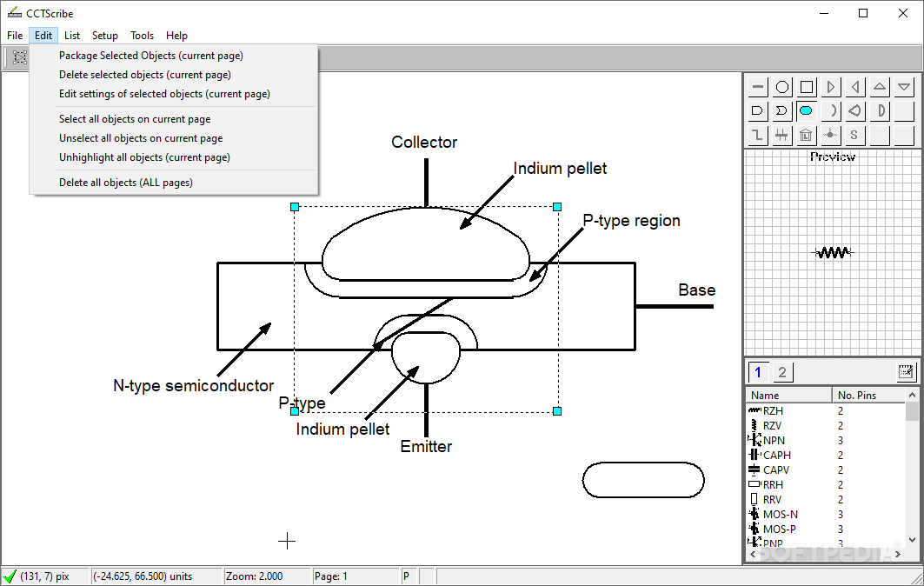
Task: Select the MOS-P component row
Action: tap(826, 529)
